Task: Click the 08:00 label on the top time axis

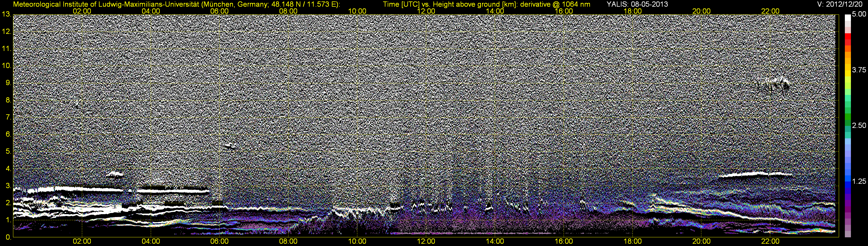Action: (288, 11)
